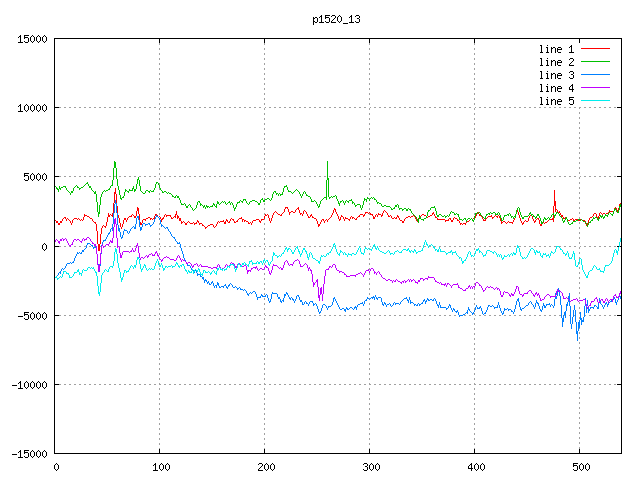Click the green line 2 legend sample

[595, 62]
